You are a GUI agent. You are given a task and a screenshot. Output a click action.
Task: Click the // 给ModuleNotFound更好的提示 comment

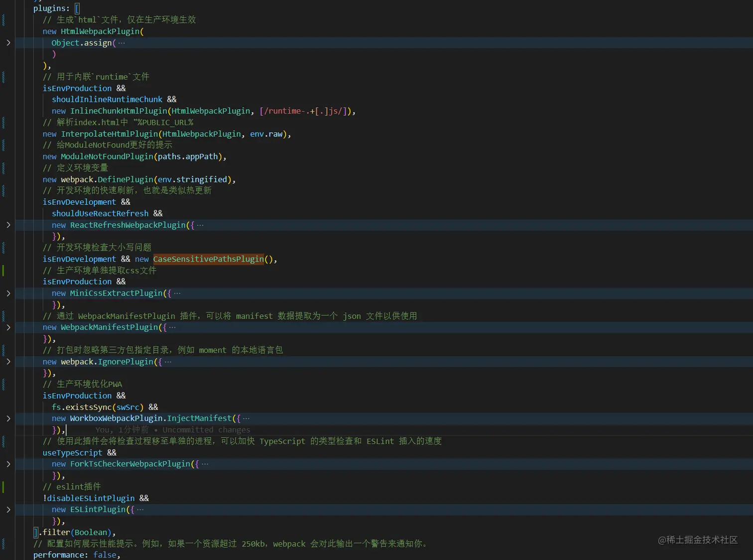click(x=108, y=145)
